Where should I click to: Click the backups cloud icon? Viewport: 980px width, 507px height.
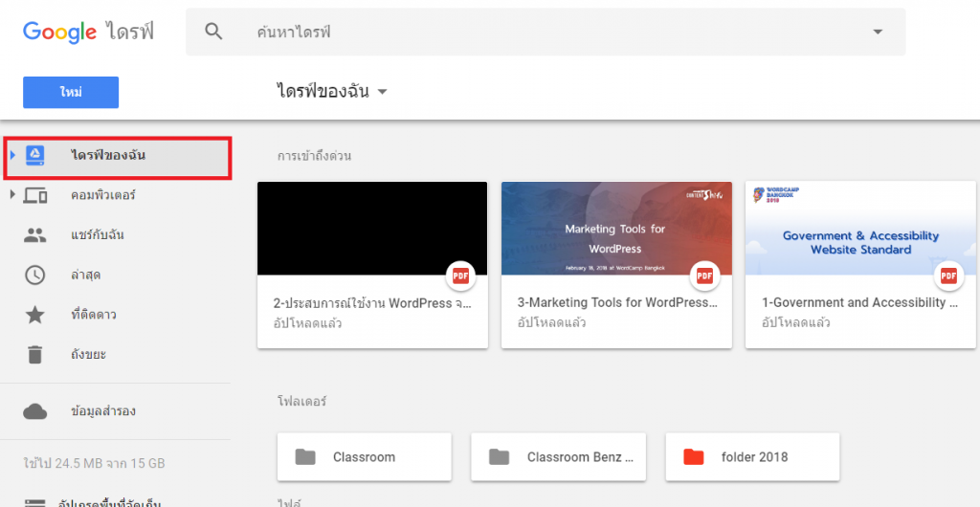[x=35, y=411]
